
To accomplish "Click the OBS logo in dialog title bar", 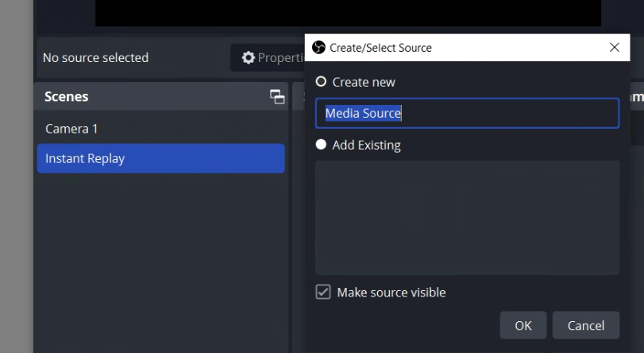I will click(319, 48).
